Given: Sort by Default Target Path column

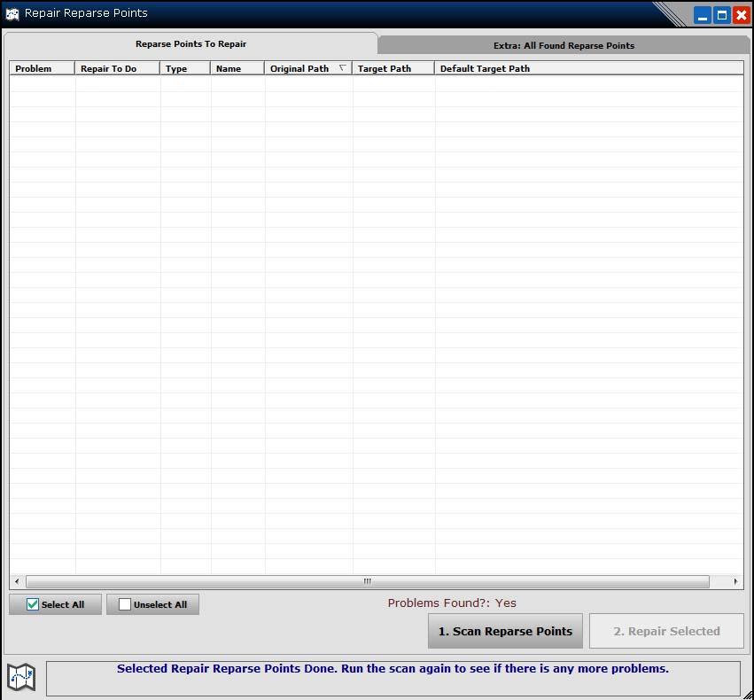Looking at the screenshot, I should [x=589, y=68].
